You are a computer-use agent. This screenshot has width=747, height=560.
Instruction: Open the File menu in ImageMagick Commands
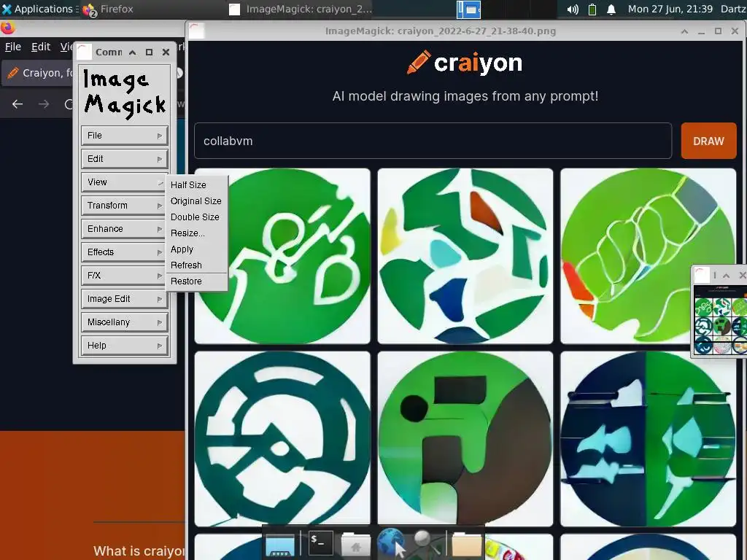[124, 135]
